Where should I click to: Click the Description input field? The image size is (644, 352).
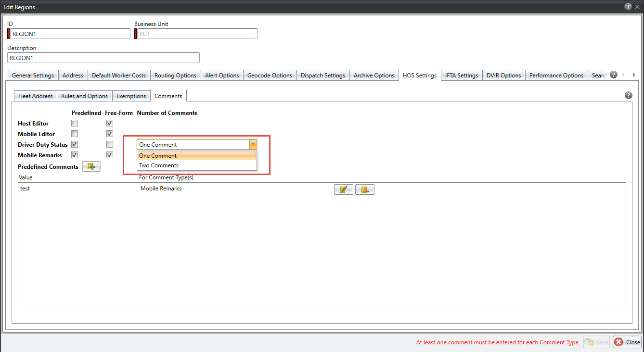[x=103, y=57]
